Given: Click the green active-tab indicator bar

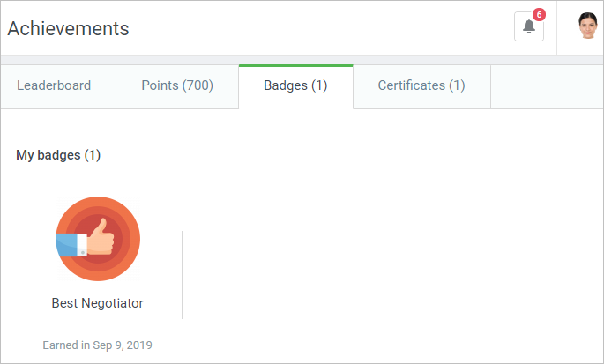Looking at the screenshot, I should point(296,66).
